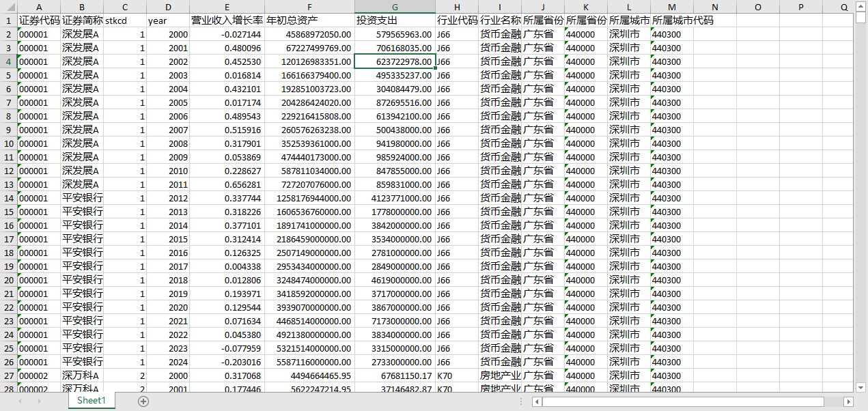Select cell with value 3418592000000.00
This screenshot has height=411, width=868.
pos(309,294)
